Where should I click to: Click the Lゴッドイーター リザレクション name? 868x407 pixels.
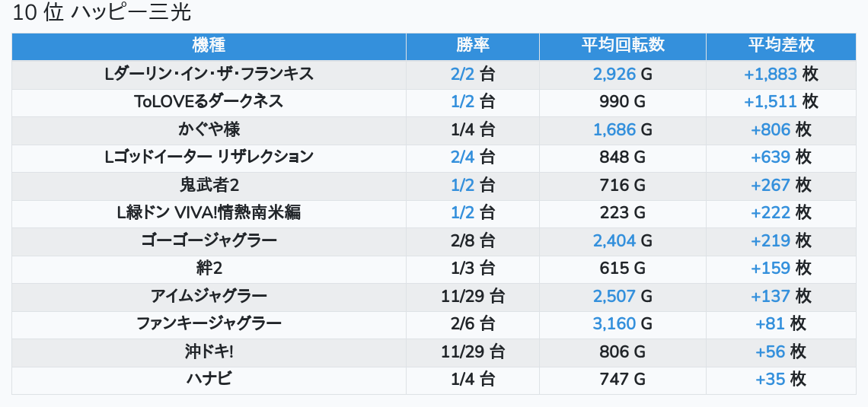point(209,157)
